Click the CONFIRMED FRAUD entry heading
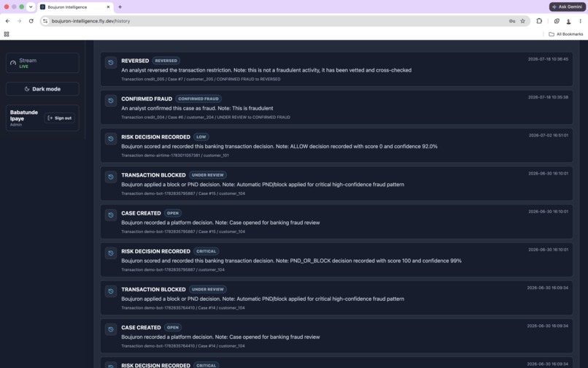The width and height of the screenshot is (588, 368). tap(147, 99)
